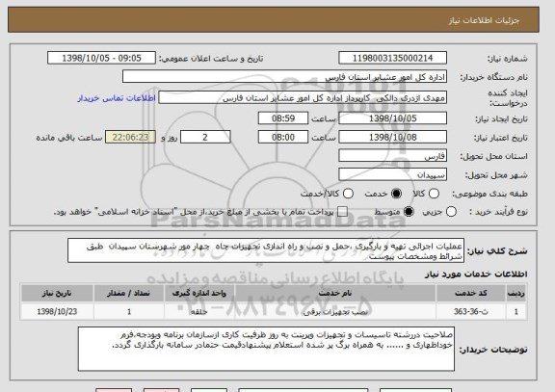Click the تاریخ نیاز column header
The image size is (555, 392).
pos(57,293)
